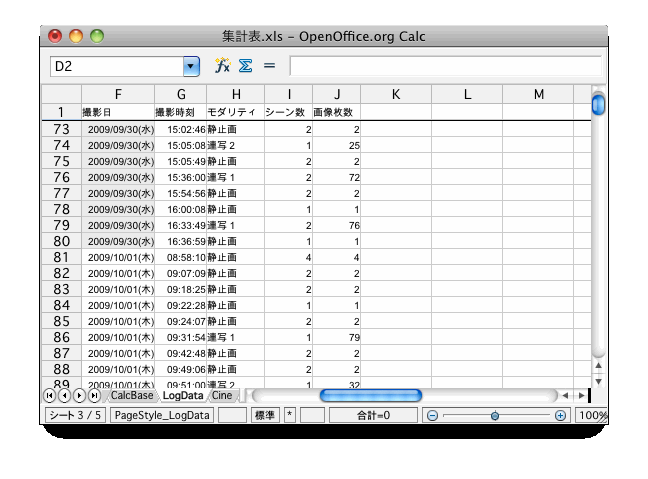The height and width of the screenshot is (479, 648).
Task: Select row 73 header
Action: [x=62, y=129]
